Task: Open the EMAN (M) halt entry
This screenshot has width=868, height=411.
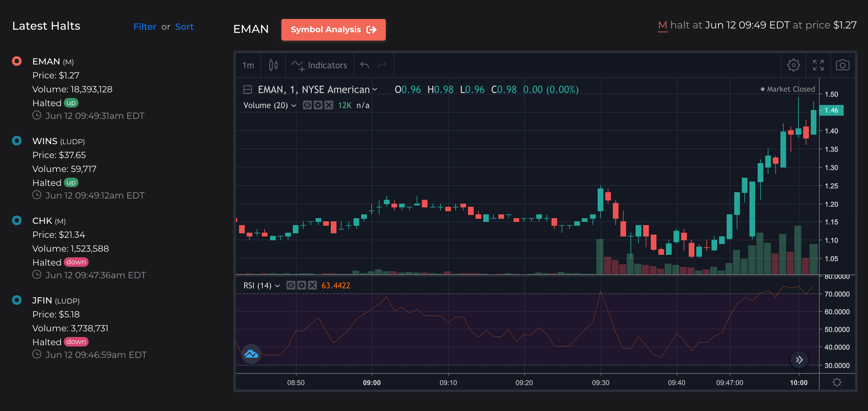Action: 53,61
